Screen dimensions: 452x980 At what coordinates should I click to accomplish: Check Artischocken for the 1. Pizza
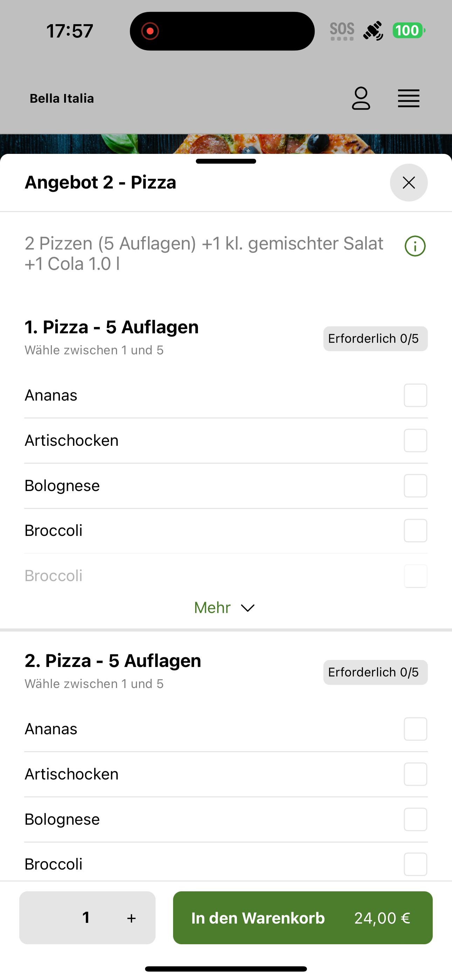click(x=416, y=441)
